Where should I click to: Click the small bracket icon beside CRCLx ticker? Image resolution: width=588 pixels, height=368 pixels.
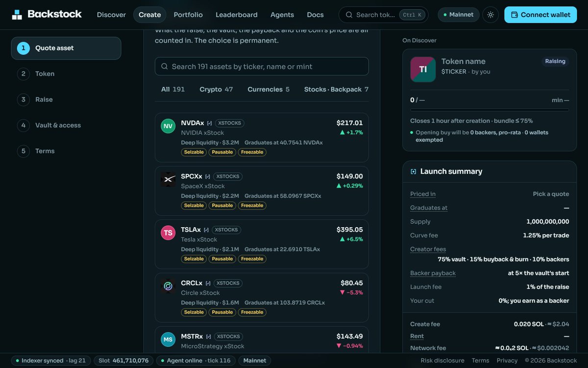[208, 283]
